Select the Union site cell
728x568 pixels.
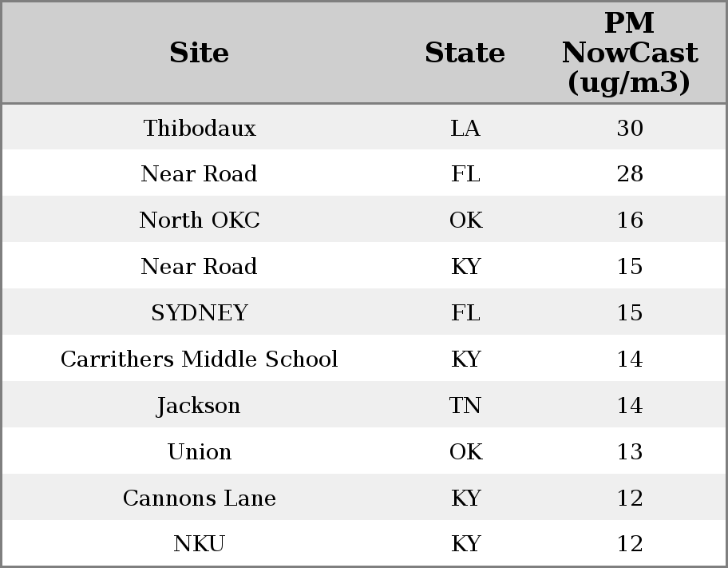[200, 452]
